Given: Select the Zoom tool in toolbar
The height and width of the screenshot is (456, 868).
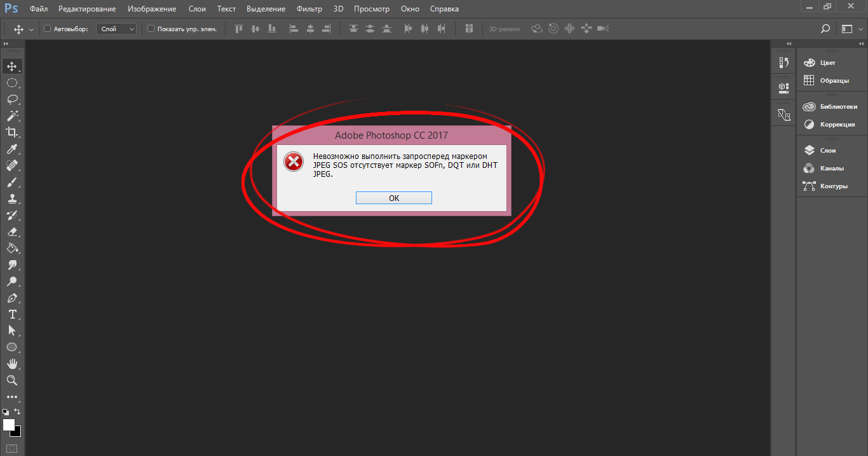Looking at the screenshot, I should click(11, 380).
